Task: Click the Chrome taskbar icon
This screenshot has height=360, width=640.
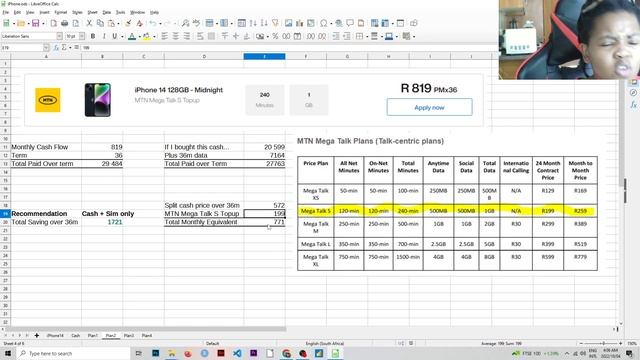Action: (286, 353)
